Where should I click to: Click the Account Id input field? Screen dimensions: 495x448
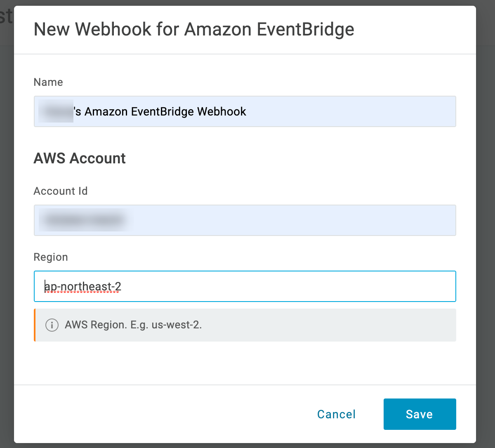coord(245,220)
